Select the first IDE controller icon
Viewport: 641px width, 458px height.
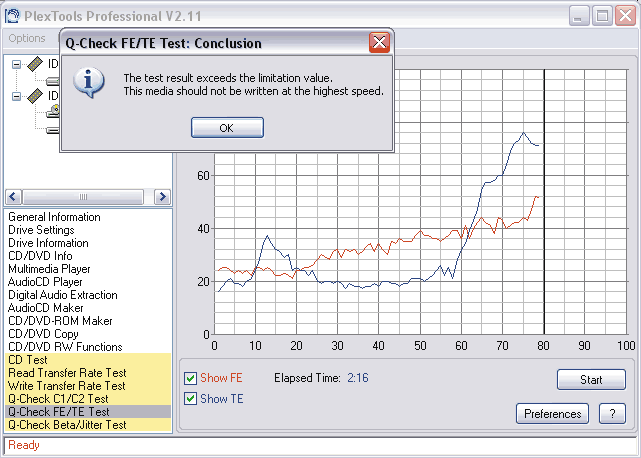(x=35, y=64)
